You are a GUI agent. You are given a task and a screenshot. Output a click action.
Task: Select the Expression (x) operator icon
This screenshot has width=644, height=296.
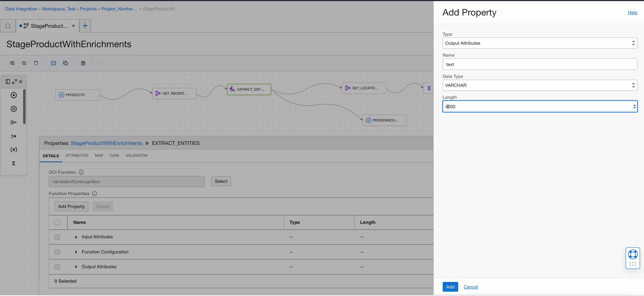click(x=14, y=150)
